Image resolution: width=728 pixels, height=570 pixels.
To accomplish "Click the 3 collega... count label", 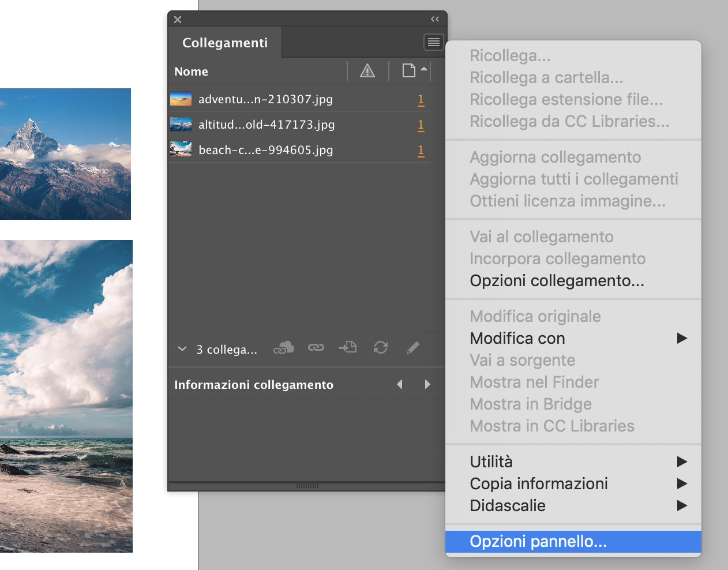I will click(227, 350).
